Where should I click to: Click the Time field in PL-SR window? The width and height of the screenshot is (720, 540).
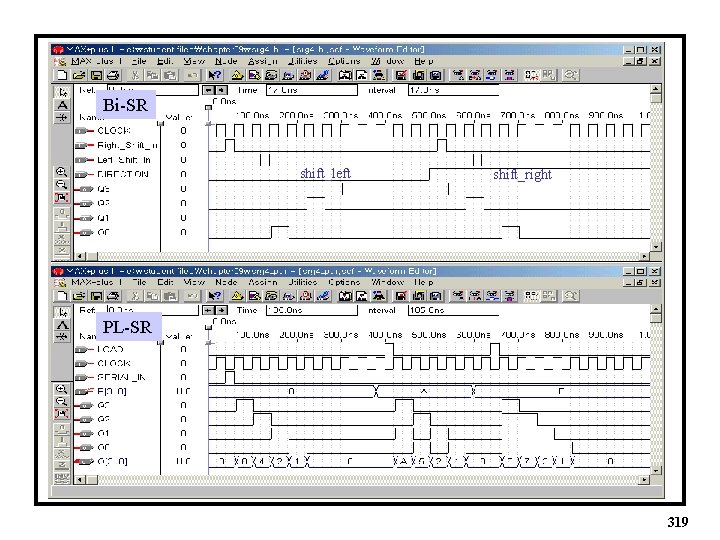(312, 310)
